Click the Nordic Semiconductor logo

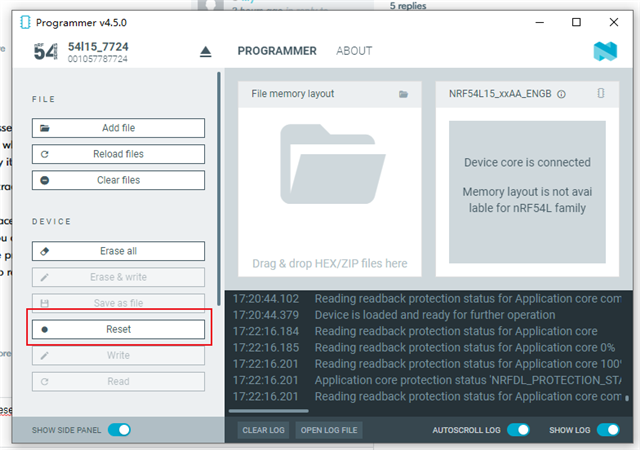[605, 51]
